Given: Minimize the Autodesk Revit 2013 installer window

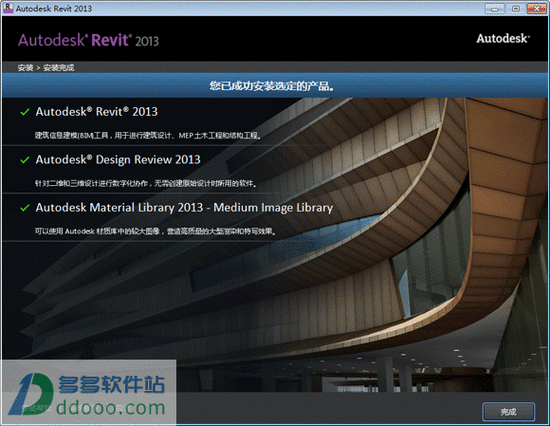Looking at the screenshot, I should 495,8.
